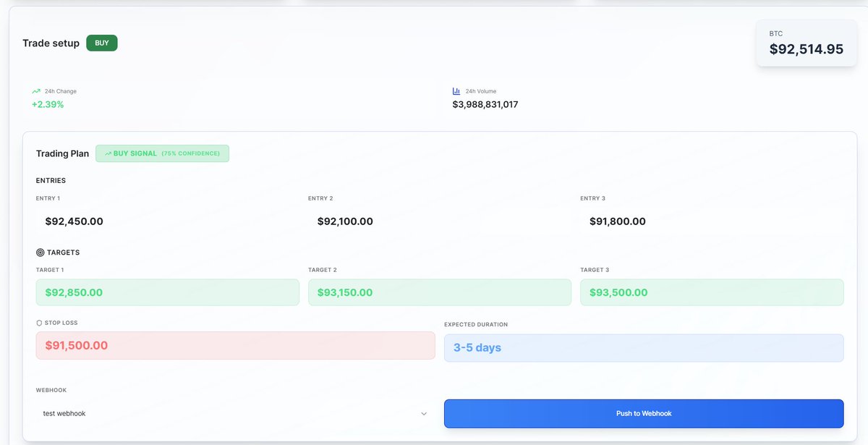Click the $3,988,831,017 volume value
This screenshot has width=868, height=445.
click(x=485, y=104)
